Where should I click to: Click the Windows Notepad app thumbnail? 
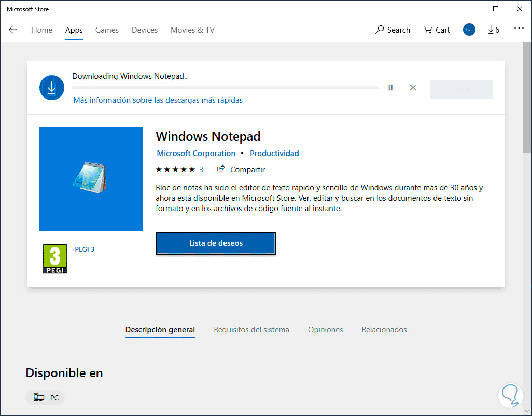coord(91,179)
